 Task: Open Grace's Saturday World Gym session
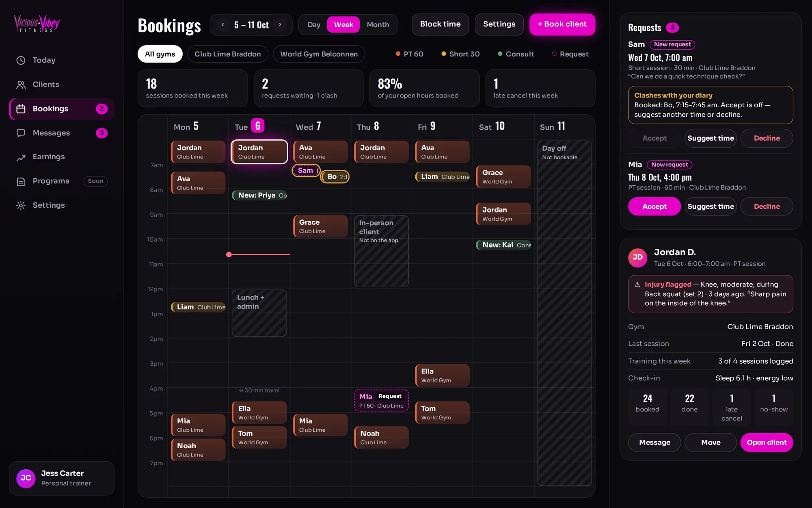(503, 177)
